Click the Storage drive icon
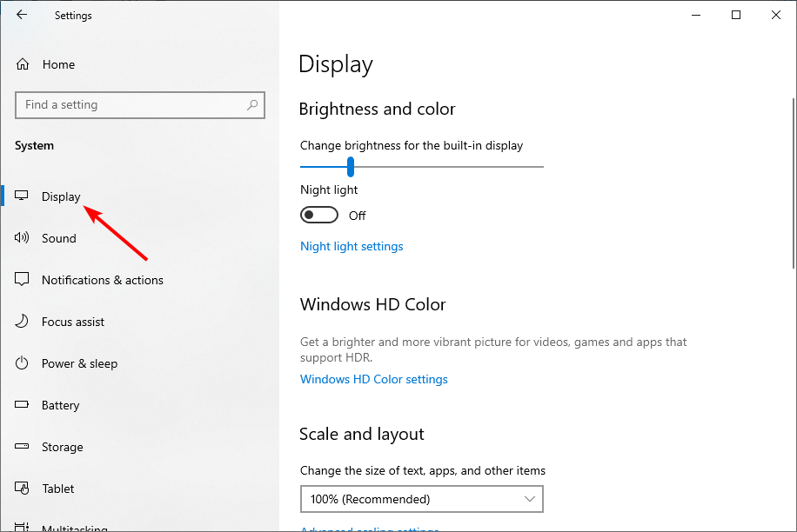The height and width of the screenshot is (532, 797). coord(22,446)
